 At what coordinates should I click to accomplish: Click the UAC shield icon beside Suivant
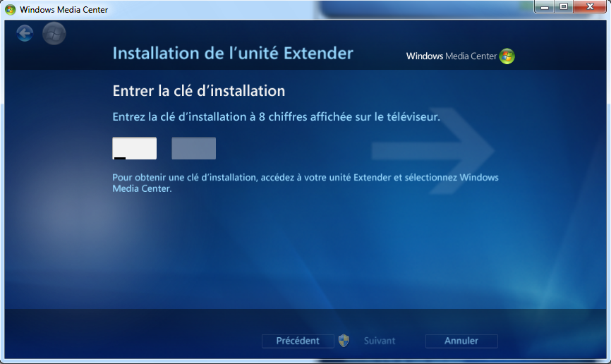pos(344,341)
